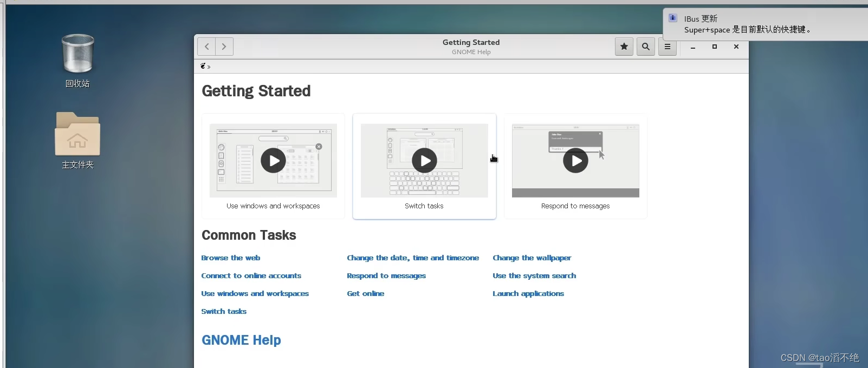Minimize the GNOME Help window
This screenshot has width=868, height=368.
[x=693, y=47]
